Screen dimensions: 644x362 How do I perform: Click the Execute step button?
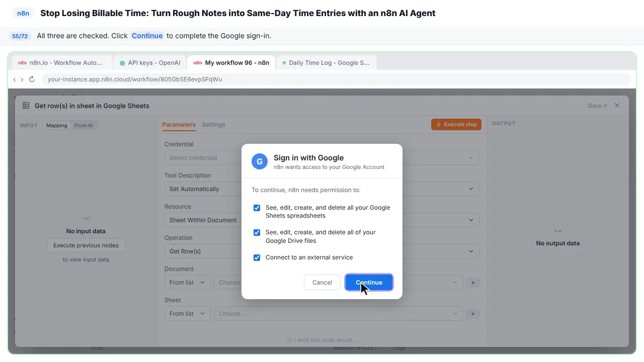tap(456, 124)
